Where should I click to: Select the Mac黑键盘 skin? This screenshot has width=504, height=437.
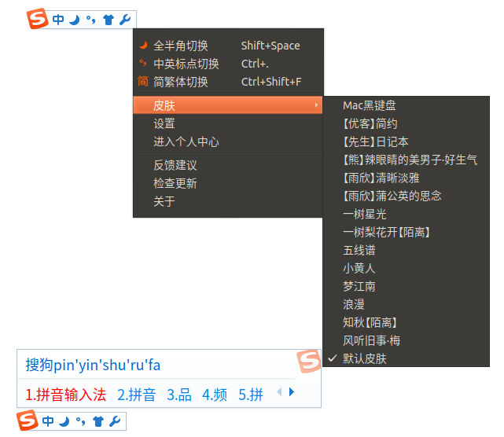370,105
